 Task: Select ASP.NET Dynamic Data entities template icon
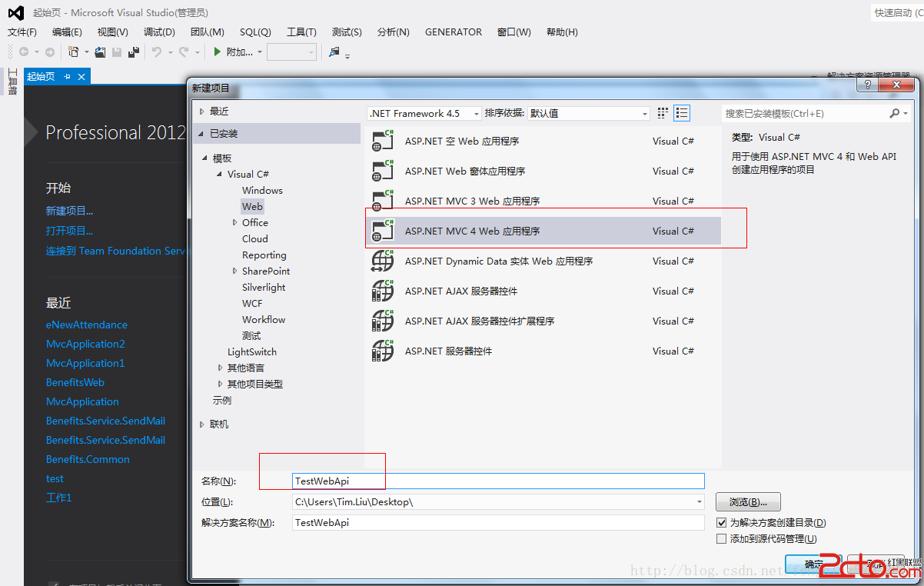pyautogui.click(x=383, y=261)
